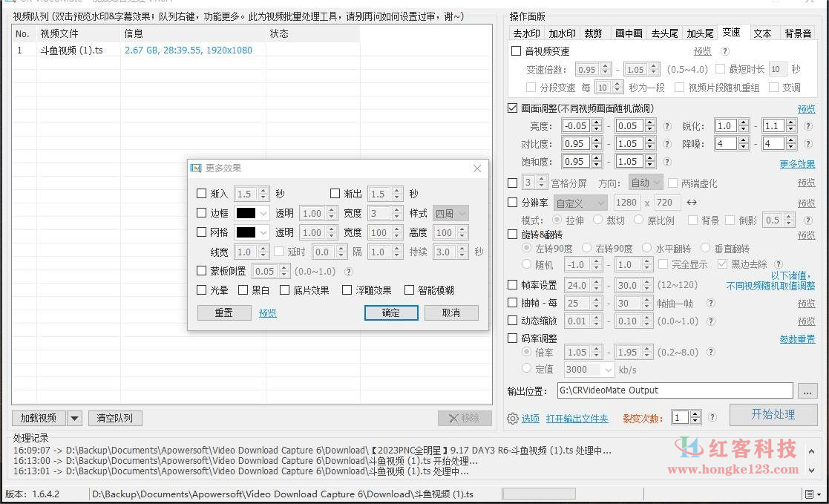Increase the 降噪 minimum stepper
The height and width of the screenshot is (504, 829).
click(743, 140)
